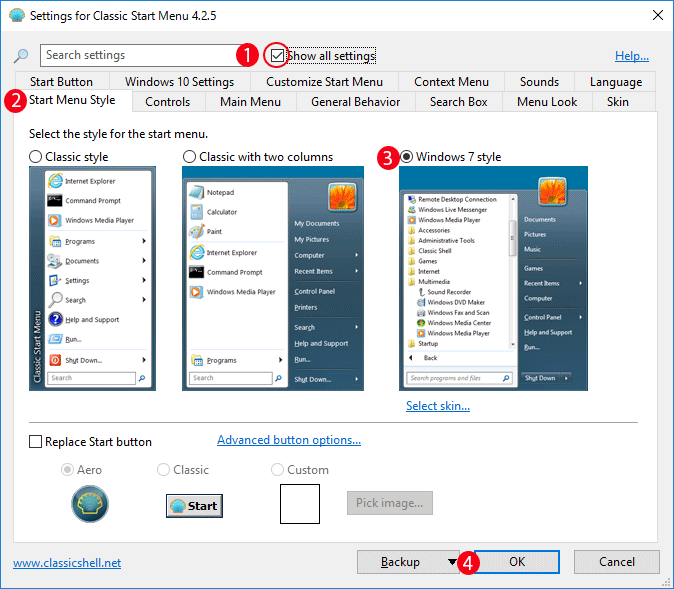
Task: Select the Classic style radio button
Action: tap(35, 156)
